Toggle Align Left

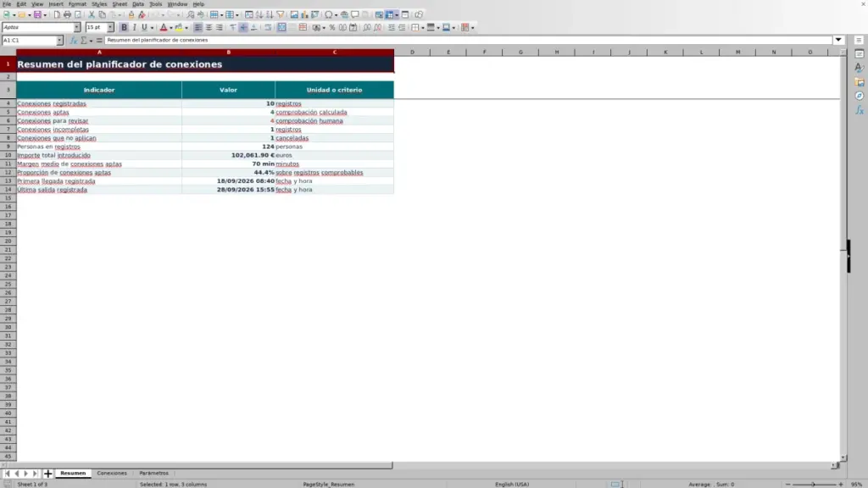[x=198, y=27]
